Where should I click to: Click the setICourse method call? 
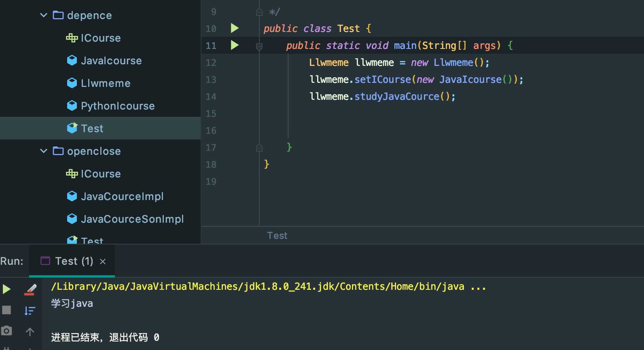pyautogui.click(x=383, y=80)
